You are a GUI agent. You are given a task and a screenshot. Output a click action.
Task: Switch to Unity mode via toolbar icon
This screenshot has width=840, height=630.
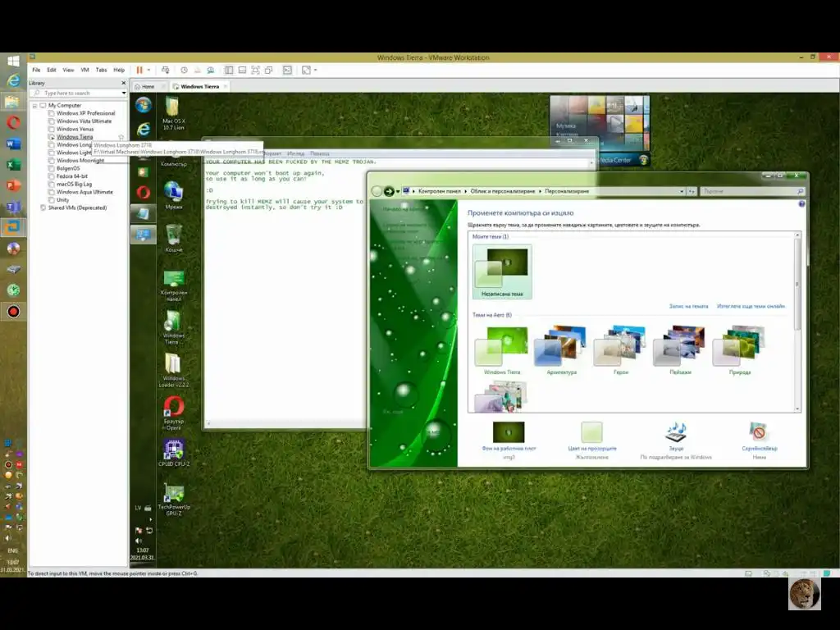pos(269,71)
